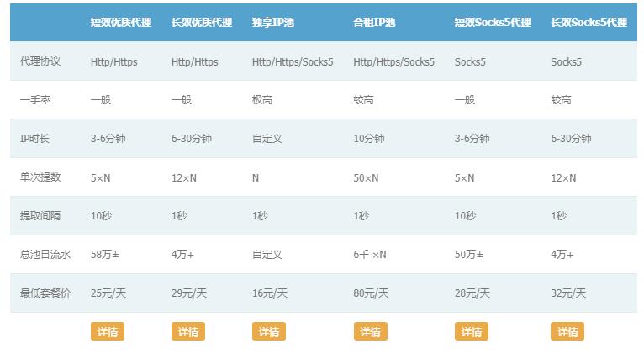
Task: Click the 合租IP池 column header
Action: pyautogui.click(x=374, y=23)
